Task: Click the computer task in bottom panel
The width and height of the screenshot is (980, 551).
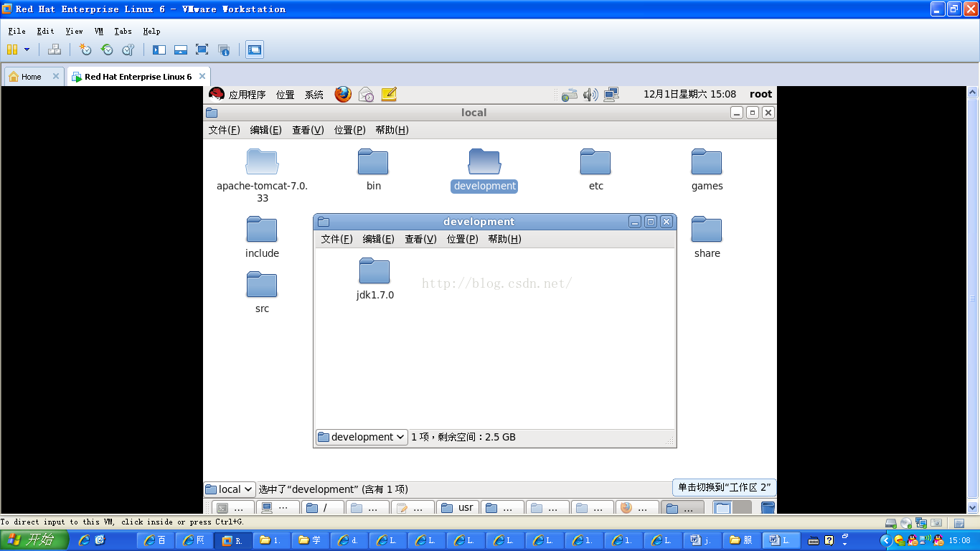Action: click(278, 507)
